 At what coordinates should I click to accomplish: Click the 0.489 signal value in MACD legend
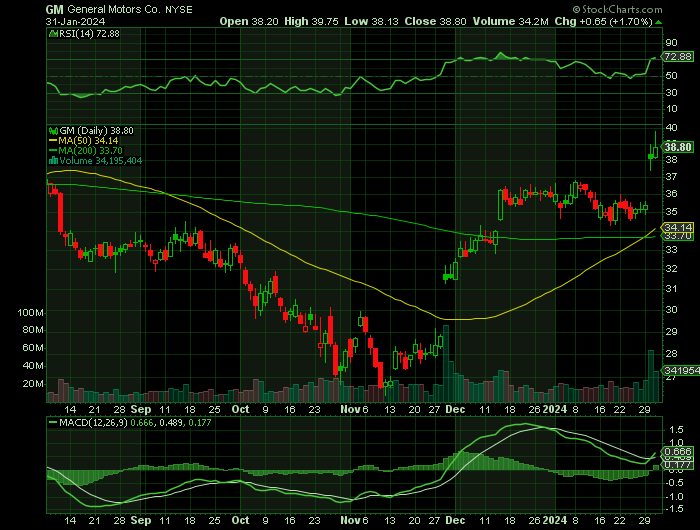tap(171, 422)
